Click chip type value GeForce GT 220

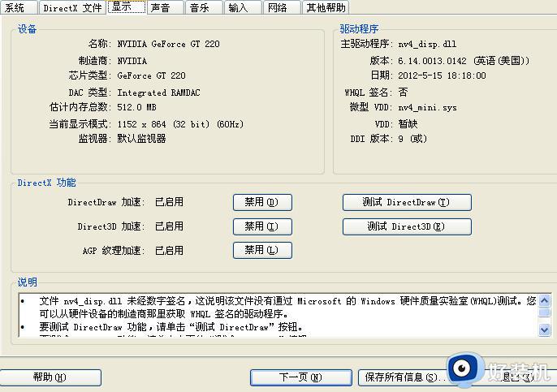(x=151, y=75)
